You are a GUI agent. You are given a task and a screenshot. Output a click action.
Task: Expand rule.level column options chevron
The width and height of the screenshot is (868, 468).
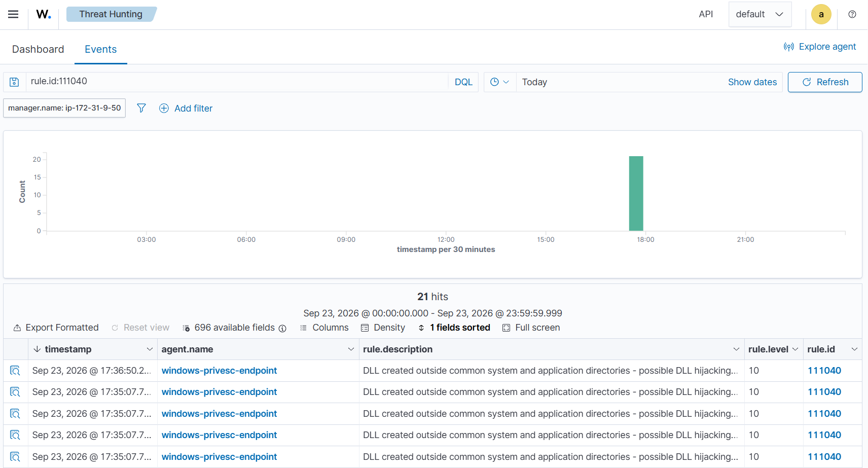pyautogui.click(x=795, y=349)
